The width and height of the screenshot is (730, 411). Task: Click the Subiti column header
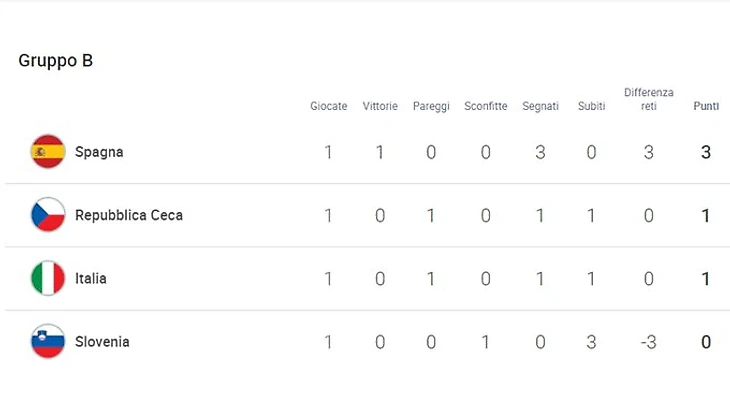click(591, 106)
